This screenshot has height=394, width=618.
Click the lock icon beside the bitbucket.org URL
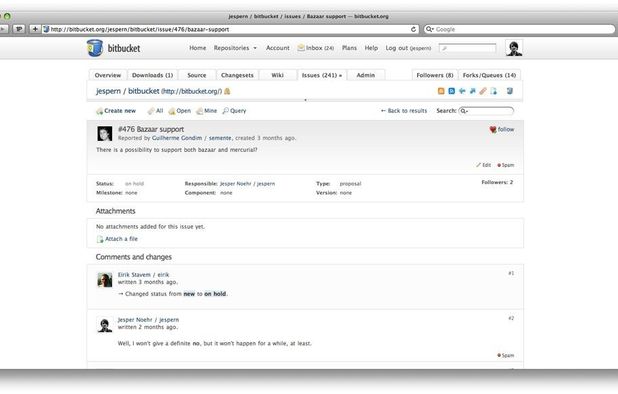227,91
